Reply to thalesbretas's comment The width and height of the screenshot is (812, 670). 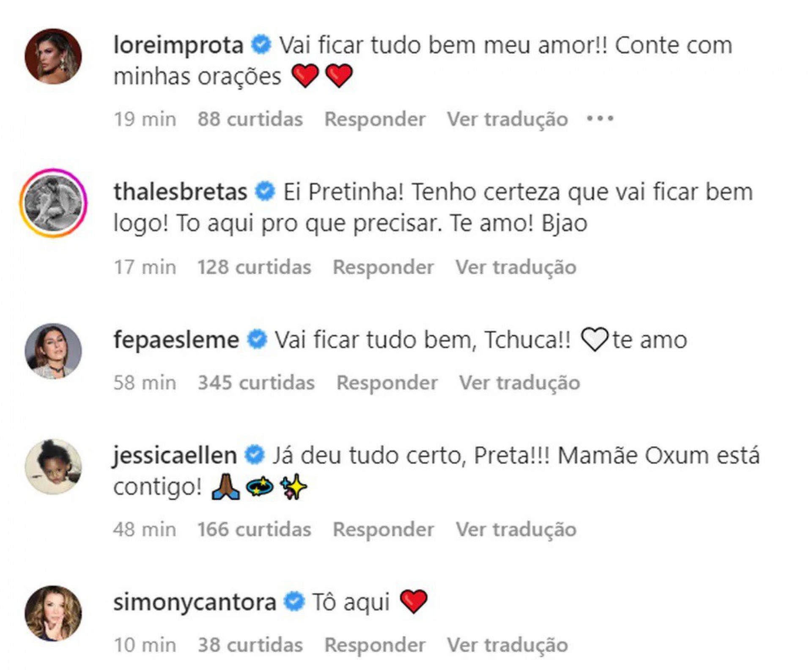(383, 267)
